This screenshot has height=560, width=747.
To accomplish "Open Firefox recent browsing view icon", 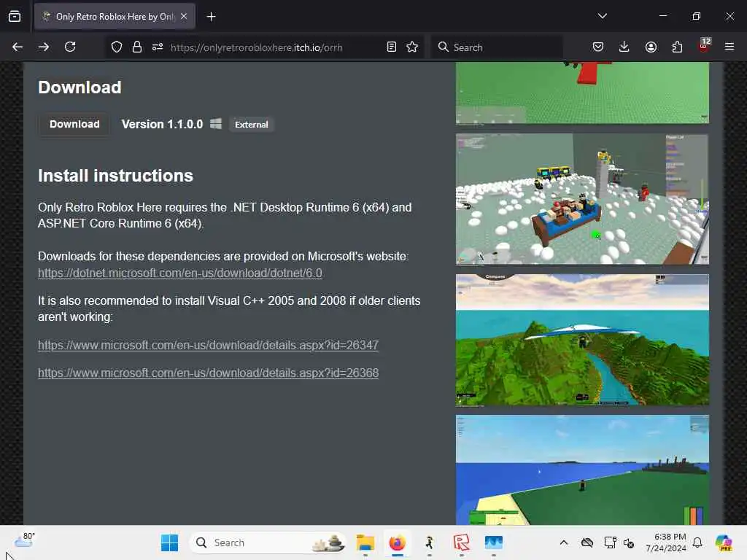I will tap(15, 17).
